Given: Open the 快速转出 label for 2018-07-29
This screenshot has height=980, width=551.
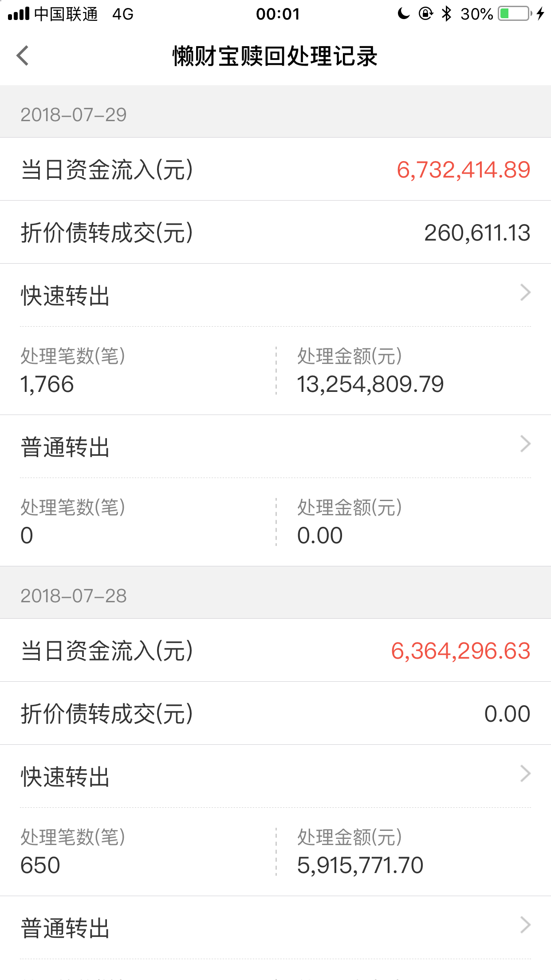Looking at the screenshot, I should tap(65, 296).
